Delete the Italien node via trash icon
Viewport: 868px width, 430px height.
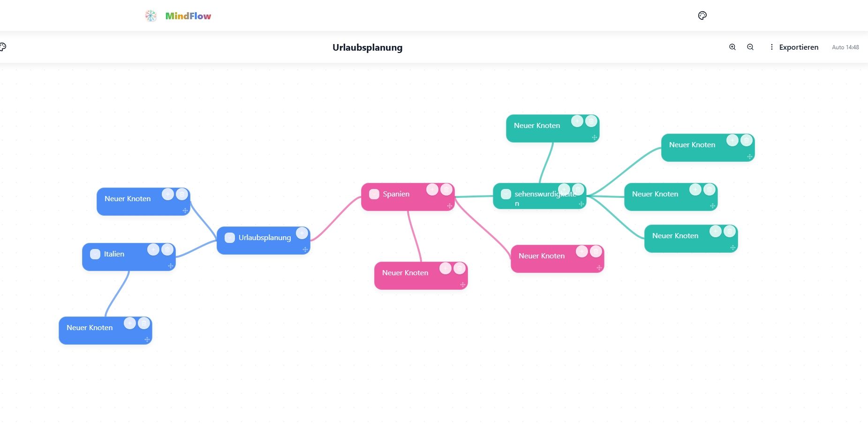(x=167, y=249)
